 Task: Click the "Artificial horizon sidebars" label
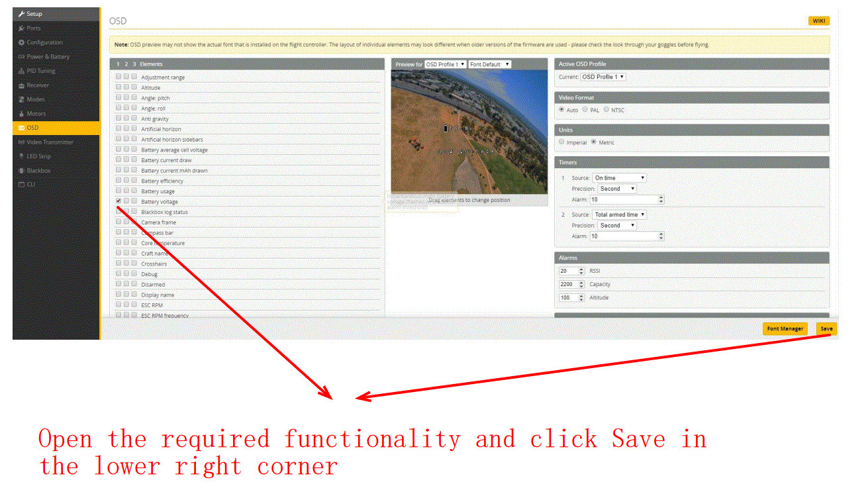(x=172, y=139)
